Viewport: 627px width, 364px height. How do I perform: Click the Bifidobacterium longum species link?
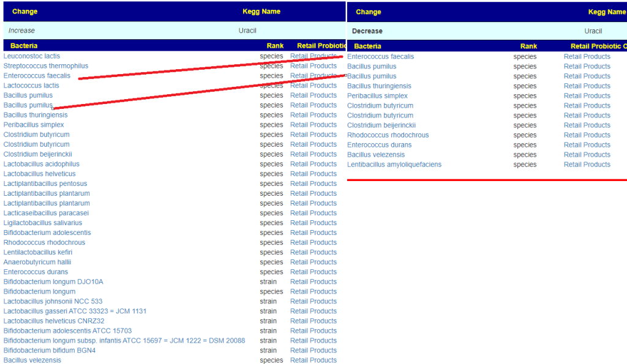[x=39, y=291]
